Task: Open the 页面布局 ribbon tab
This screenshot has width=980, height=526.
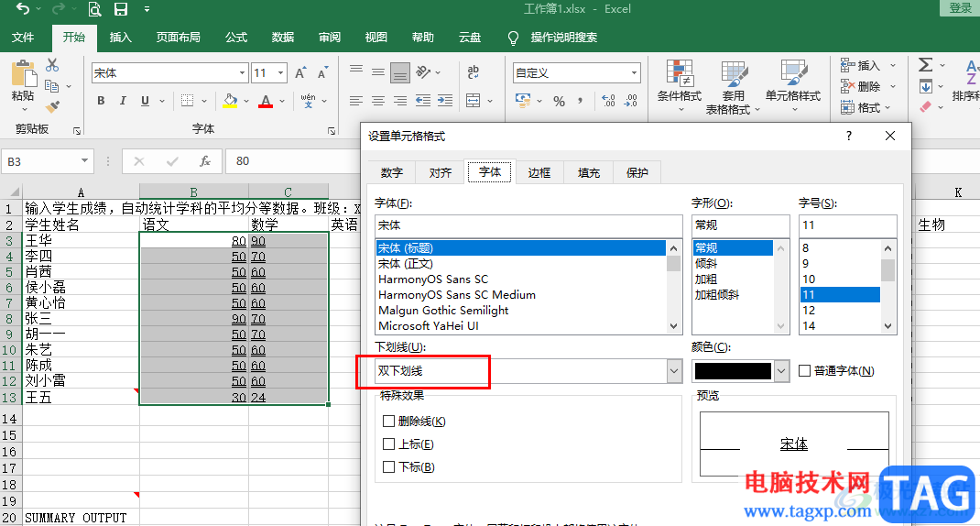Action: 178,38
